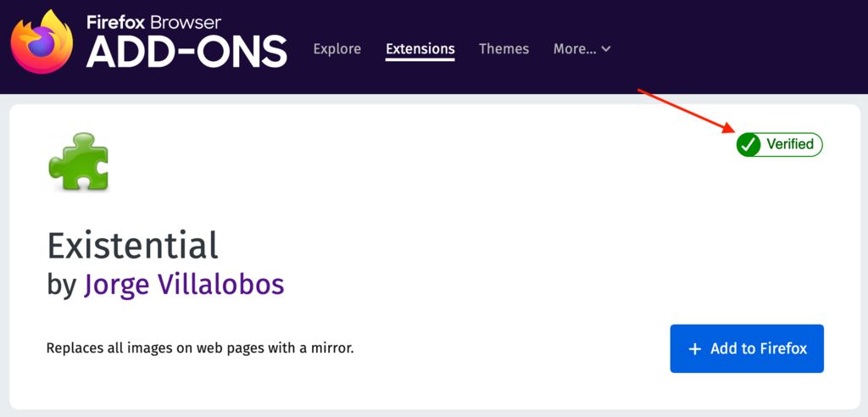The height and width of the screenshot is (417, 868).
Task: Click the green checkmark circle icon
Action: 748,145
